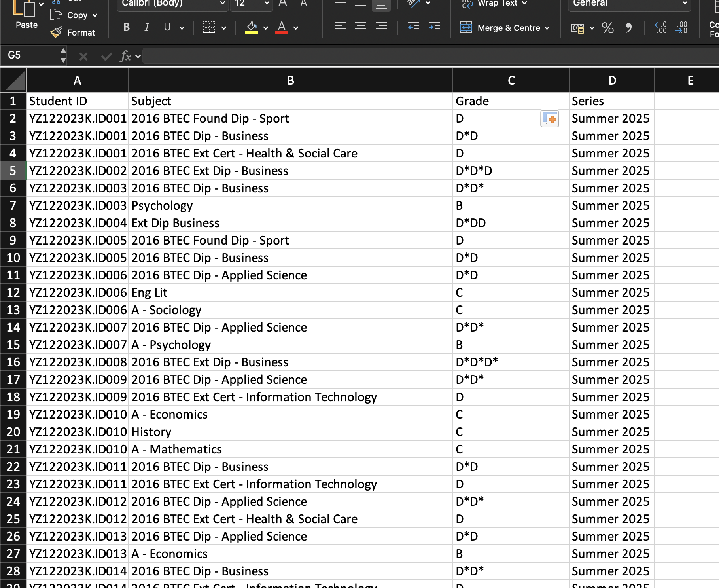Open the font colour dropdown arrow
The width and height of the screenshot is (719, 588).
(296, 28)
